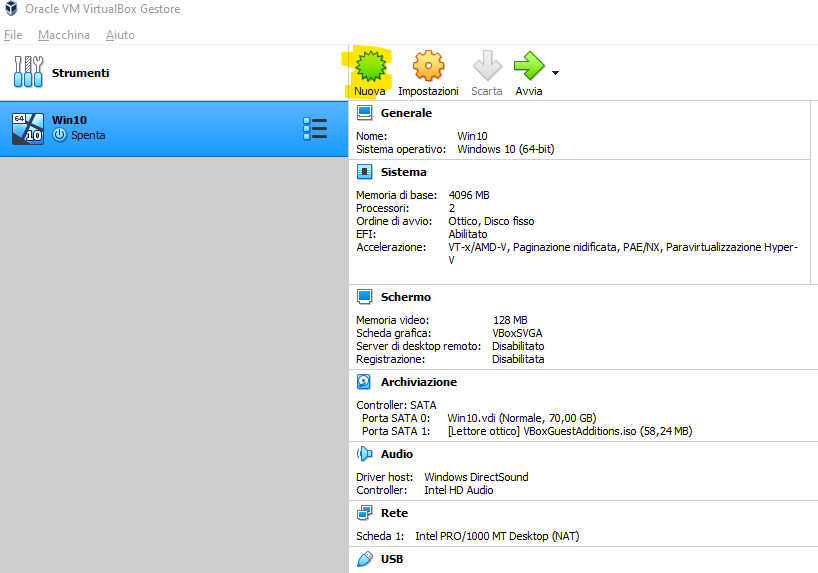The height and width of the screenshot is (573, 818).
Task: Click the VBoxSVGA graphics card value
Action: pos(517,333)
